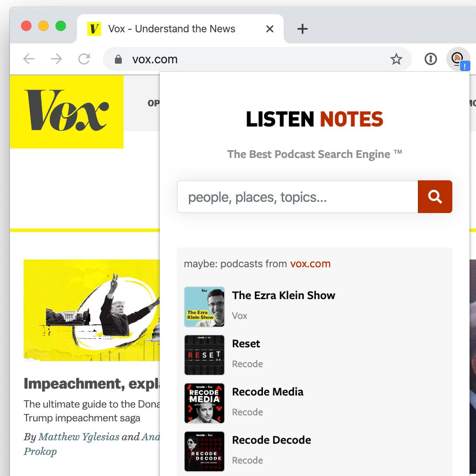The height and width of the screenshot is (476, 476).
Task: Open the Recode Decode podcast title
Action: click(272, 440)
